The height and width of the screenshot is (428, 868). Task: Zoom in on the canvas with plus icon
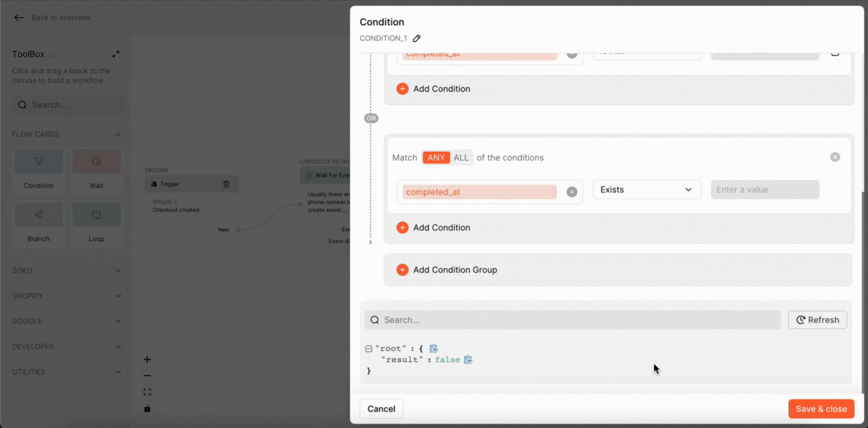pyautogui.click(x=147, y=359)
